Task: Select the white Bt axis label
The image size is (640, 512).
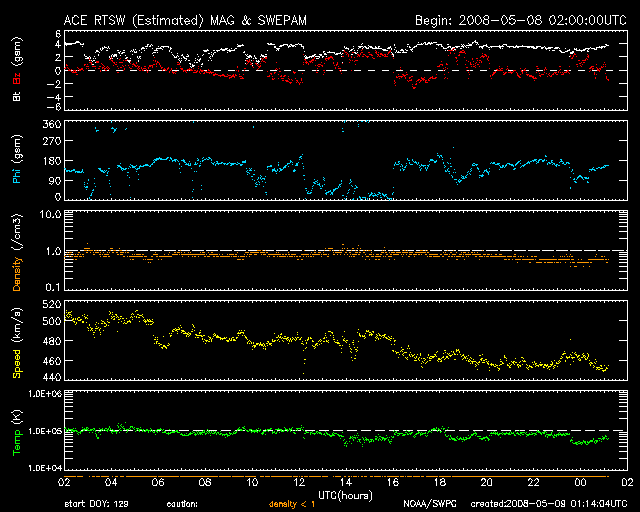Action: tap(16, 96)
